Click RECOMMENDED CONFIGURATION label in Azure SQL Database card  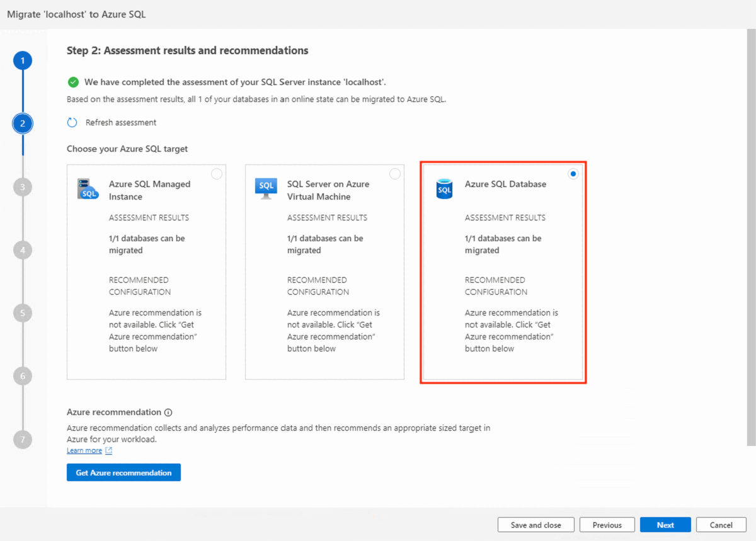point(496,286)
